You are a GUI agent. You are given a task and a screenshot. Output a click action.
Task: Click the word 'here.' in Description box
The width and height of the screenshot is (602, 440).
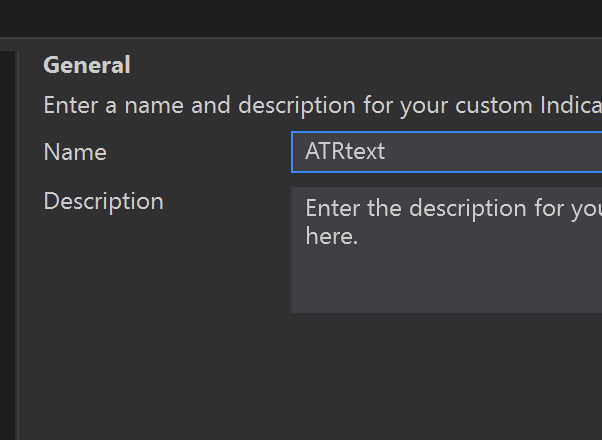(331, 238)
